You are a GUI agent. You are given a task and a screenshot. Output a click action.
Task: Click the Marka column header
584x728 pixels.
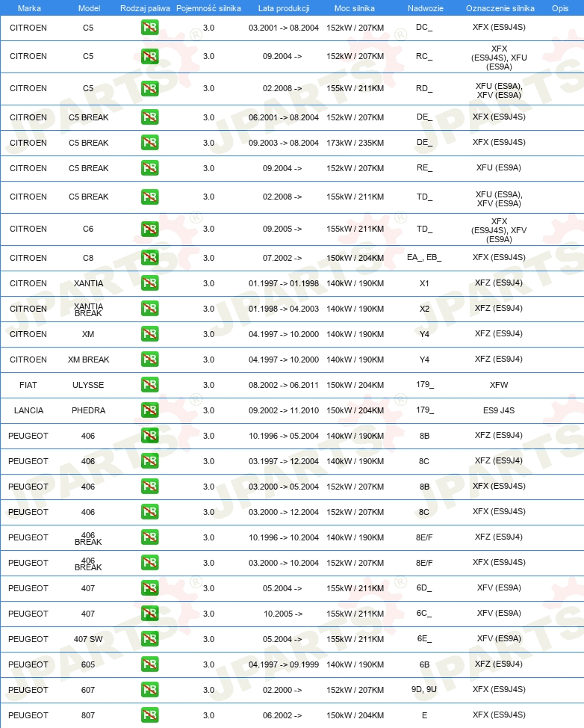(x=29, y=8)
